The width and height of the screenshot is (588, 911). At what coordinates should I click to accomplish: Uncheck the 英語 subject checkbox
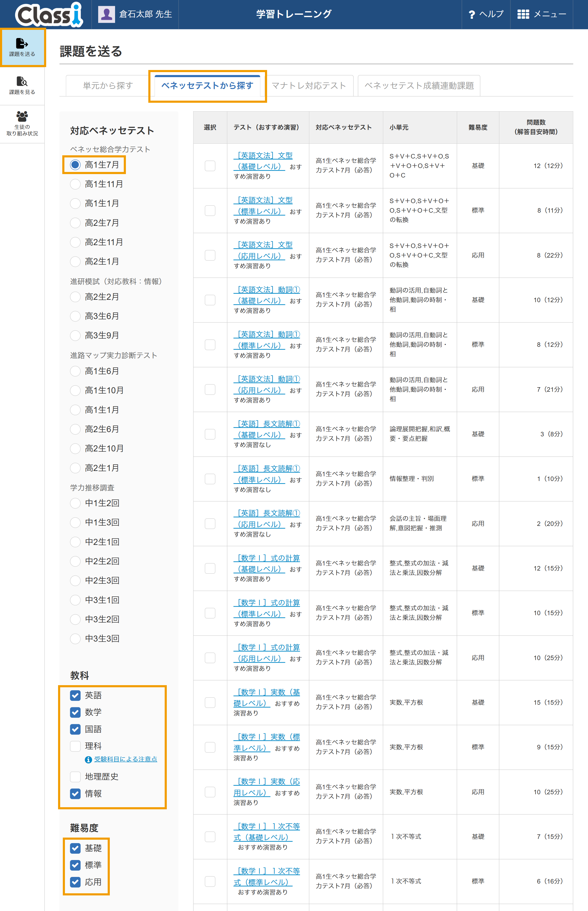(x=75, y=695)
